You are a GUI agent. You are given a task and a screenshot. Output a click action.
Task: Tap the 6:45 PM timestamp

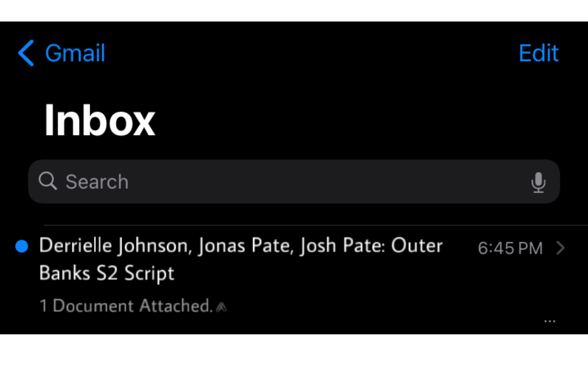coord(510,248)
